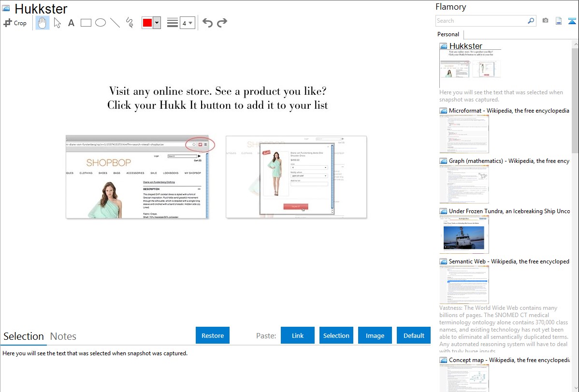579x392 pixels.
Task: Select the Text annotation tool
Action: tap(71, 23)
